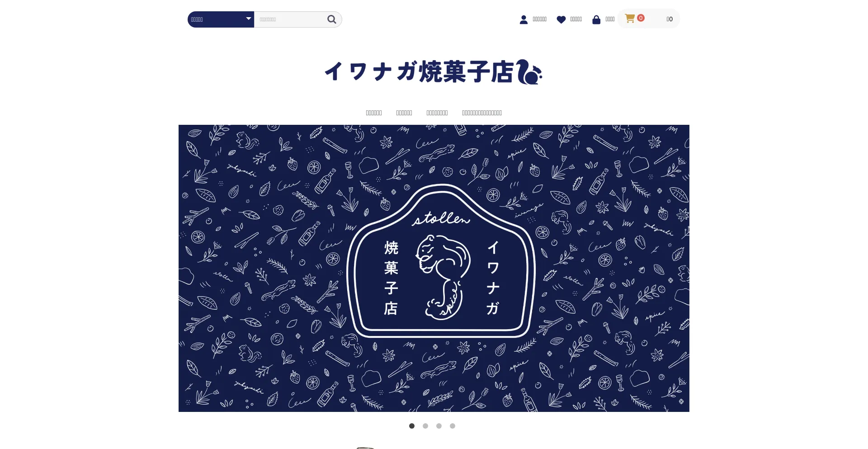Open favorites via the heart icon
The image size is (868, 449).
tap(561, 19)
